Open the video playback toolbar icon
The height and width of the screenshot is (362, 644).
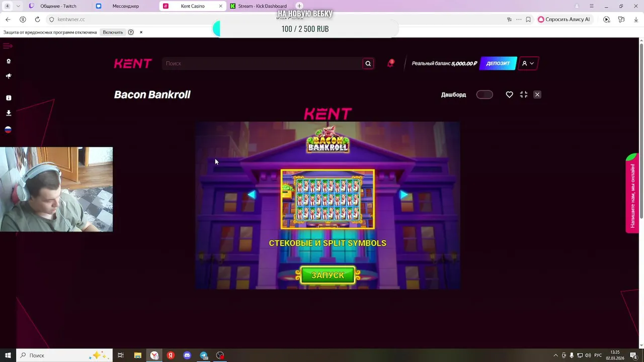coord(606,20)
